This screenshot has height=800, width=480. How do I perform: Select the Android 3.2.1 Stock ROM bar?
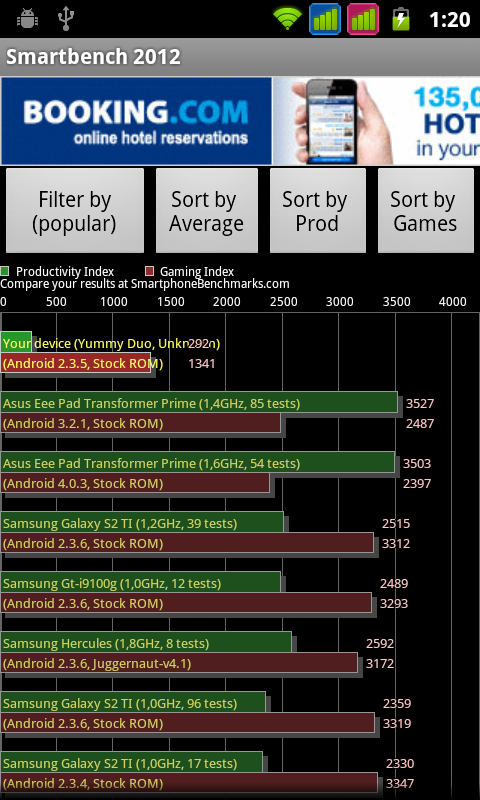tap(141, 422)
